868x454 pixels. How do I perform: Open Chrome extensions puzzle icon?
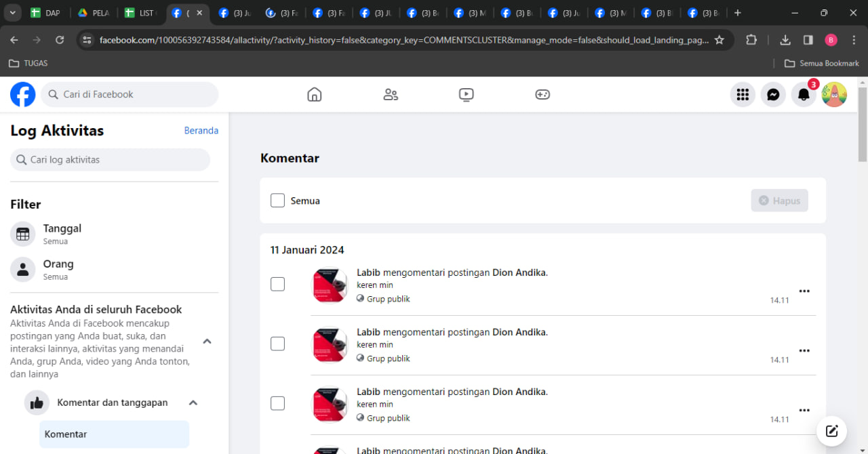(x=751, y=40)
